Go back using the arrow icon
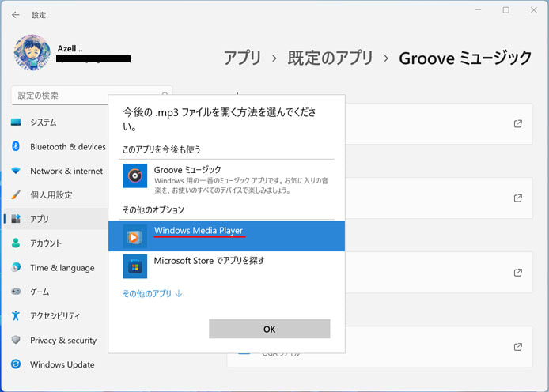 coord(15,15)
